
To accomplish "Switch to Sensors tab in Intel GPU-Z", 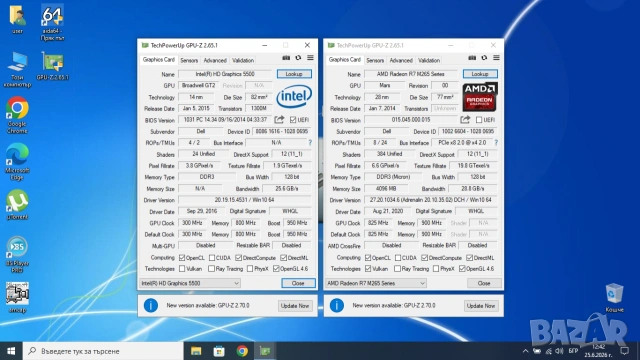I will click(x=189, y=60).
